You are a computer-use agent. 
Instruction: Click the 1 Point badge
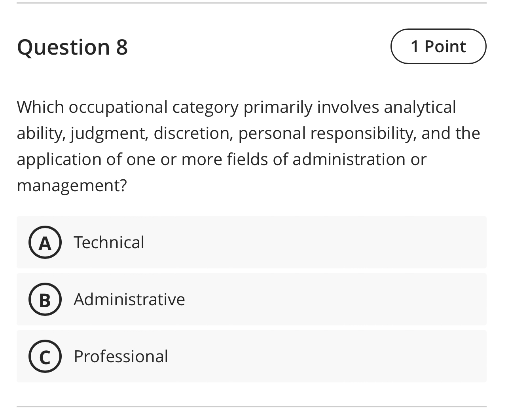pyautogui.click(x=438, y=46)
